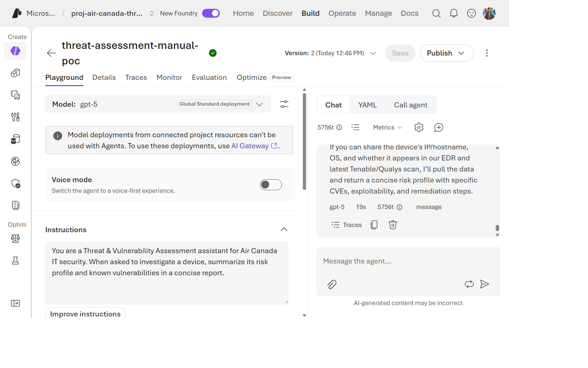588x368 pixels.
Task: Open Manage in top navigation
Action: click(x=379, y=13)
